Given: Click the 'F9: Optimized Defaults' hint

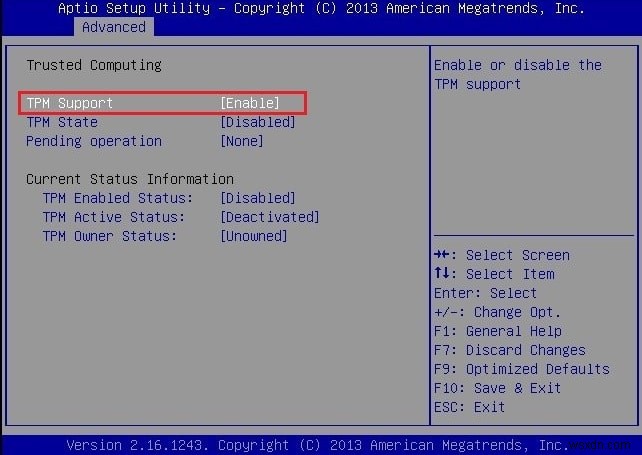Looking at the screenshot, I should click(522, 369).
